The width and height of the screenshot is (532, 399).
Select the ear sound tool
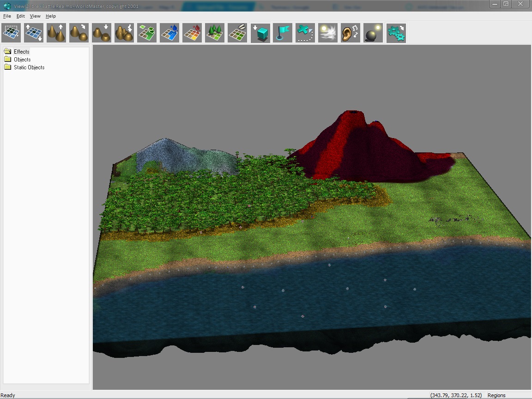[x=351, y=33]
